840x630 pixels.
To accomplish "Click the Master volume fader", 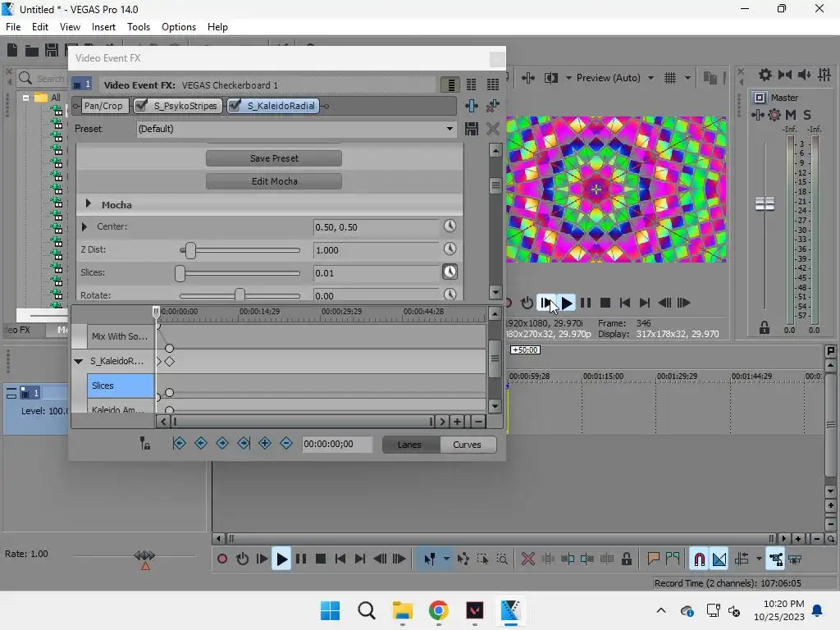I will (x=765, y=203).
